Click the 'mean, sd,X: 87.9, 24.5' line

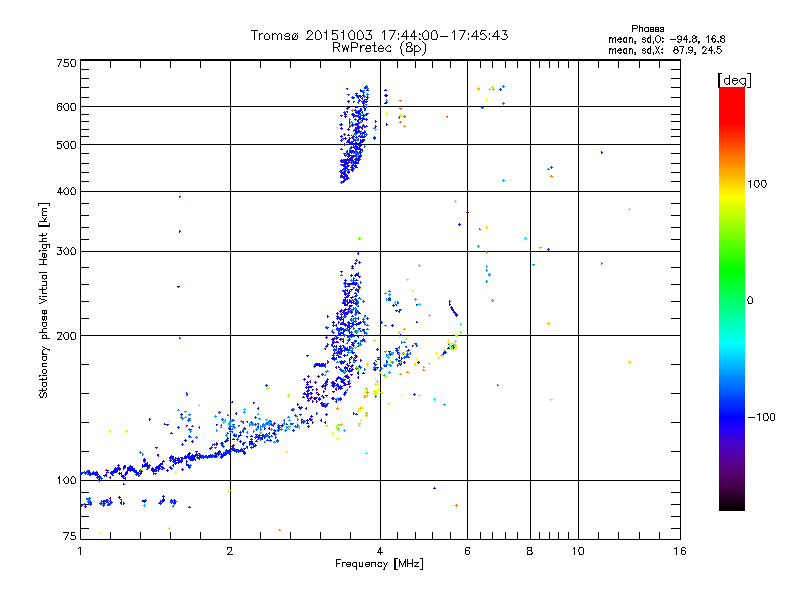point(665,50)
